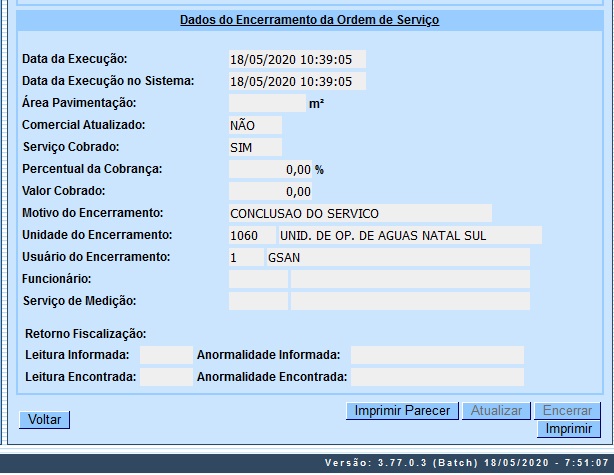The width and height of the screenshot is (614, 475).
Task: Select the Leitura Informada field
Action: coord(166,355)
